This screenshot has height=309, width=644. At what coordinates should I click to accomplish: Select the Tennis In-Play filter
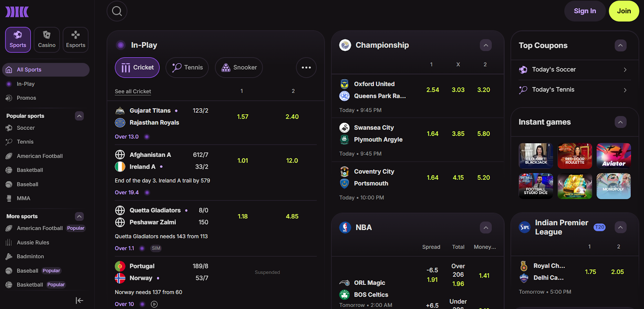(x=187, y=68)
